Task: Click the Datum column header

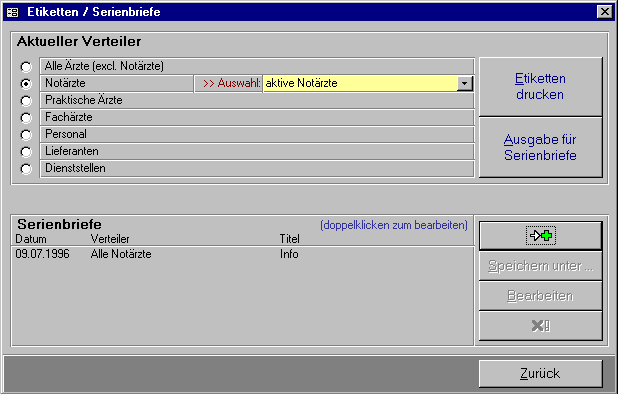Action: click(x=31, y=239)
